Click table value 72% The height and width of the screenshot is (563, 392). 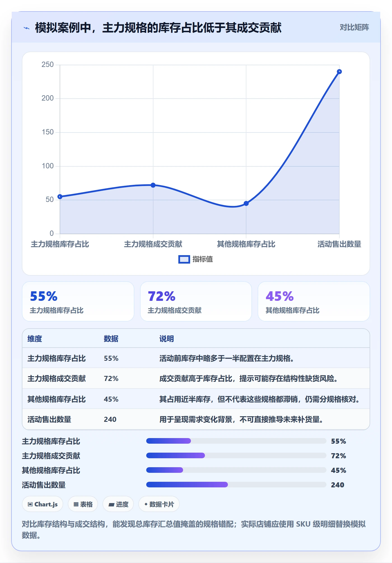pyautogui.click(x=111, y=379)
